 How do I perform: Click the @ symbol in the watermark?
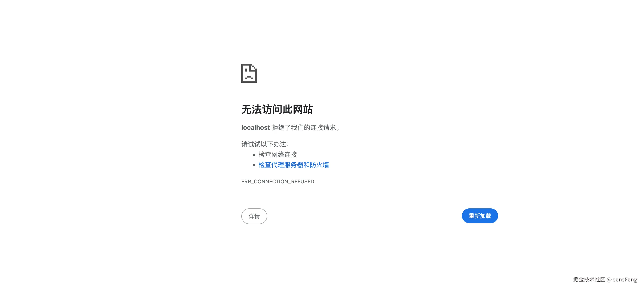pyautogui.click(x=609, y=280)
